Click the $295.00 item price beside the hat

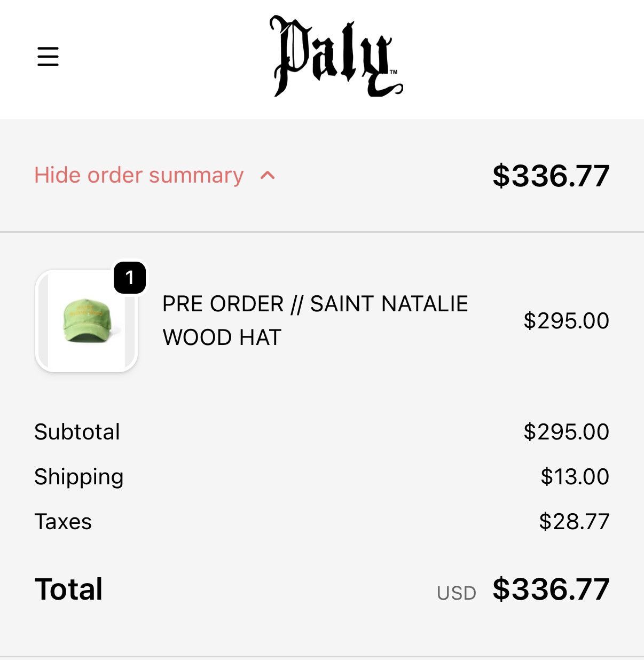tap(566, 320)
